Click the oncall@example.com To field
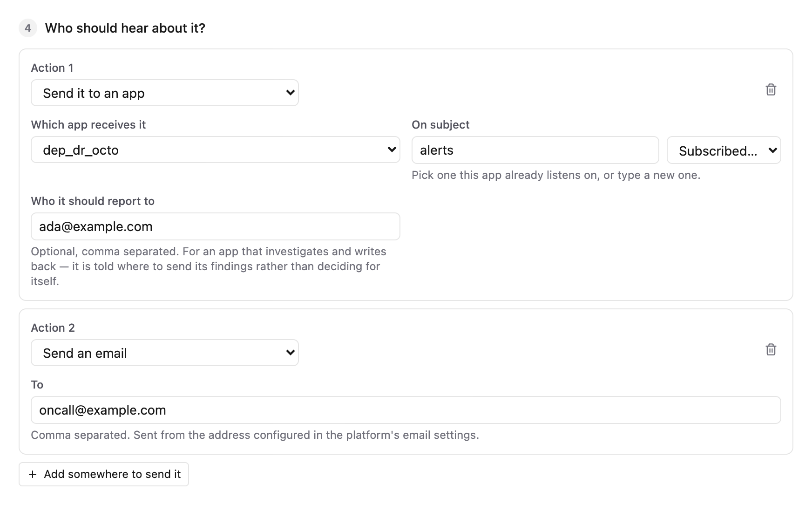Viewport: 812px width, 505px height. pos(406,410)
